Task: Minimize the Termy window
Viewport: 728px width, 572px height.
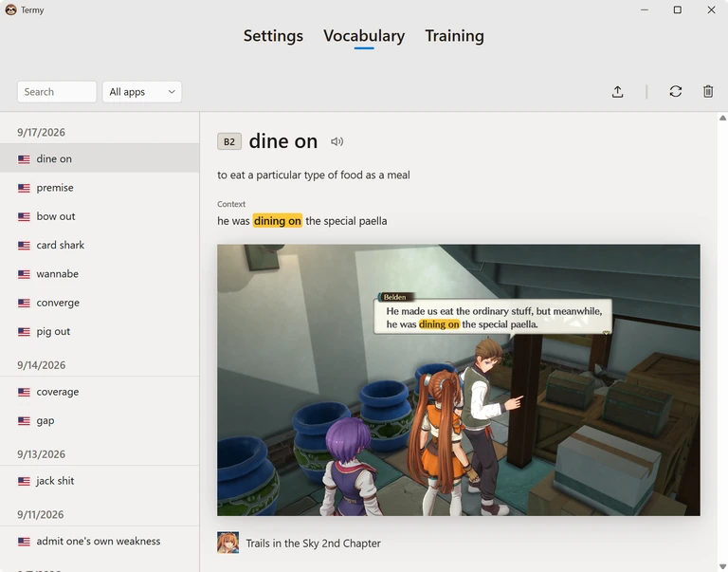Action: pyautogui.click(x=644, y=9)
